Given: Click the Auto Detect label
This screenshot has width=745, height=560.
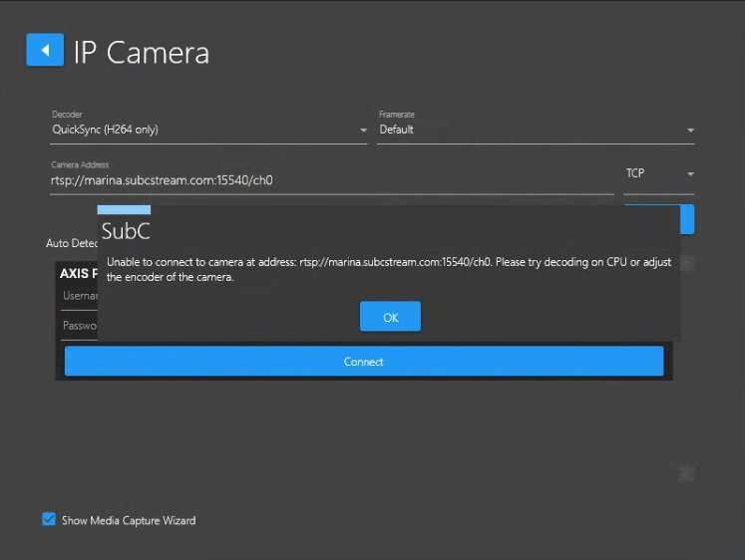Looking at the screenshot, I should coord(70,243).
